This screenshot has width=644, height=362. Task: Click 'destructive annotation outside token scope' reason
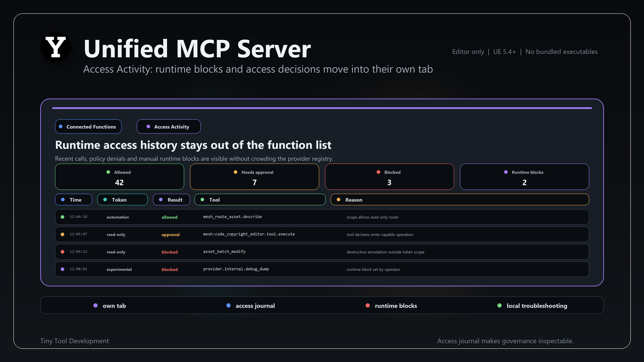pyautogui.click(x=385, y=252)
